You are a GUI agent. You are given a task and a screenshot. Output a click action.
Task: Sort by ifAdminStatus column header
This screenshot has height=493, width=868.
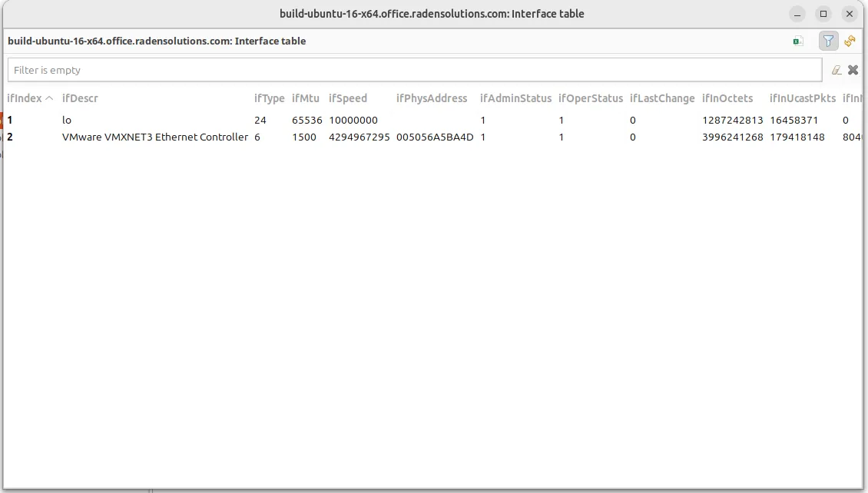point(515,98)
